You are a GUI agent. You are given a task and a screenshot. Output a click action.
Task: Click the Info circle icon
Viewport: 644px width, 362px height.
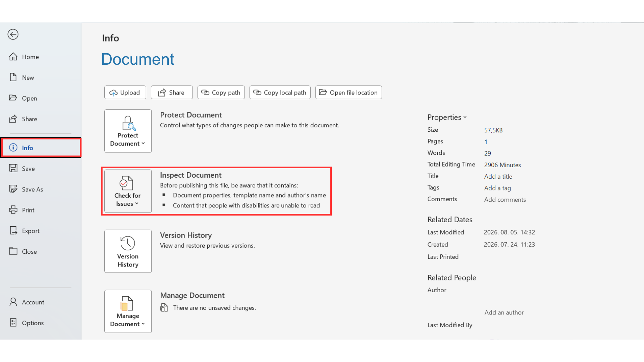pos(13,147)
